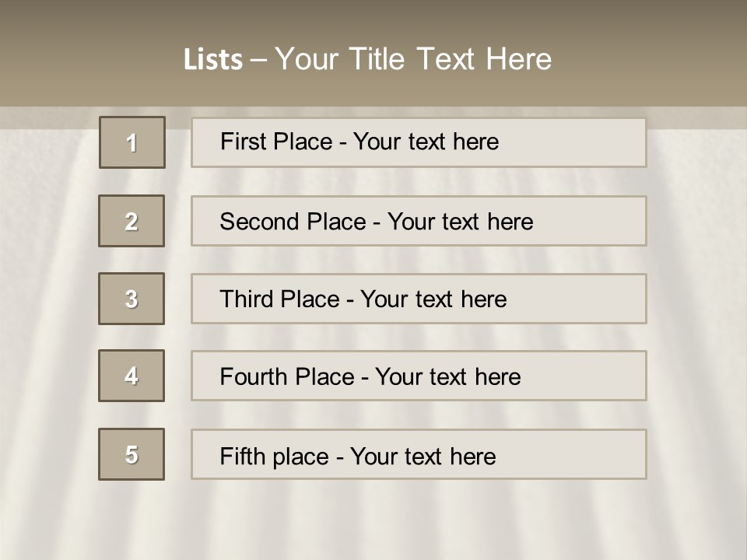This screenshot has width=747, height=560.
Task: Click the number 1 box
Action: click(132, 142)
